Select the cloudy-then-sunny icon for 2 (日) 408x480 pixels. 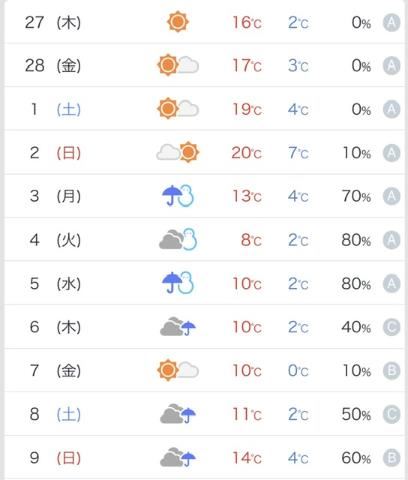point(178,152)
